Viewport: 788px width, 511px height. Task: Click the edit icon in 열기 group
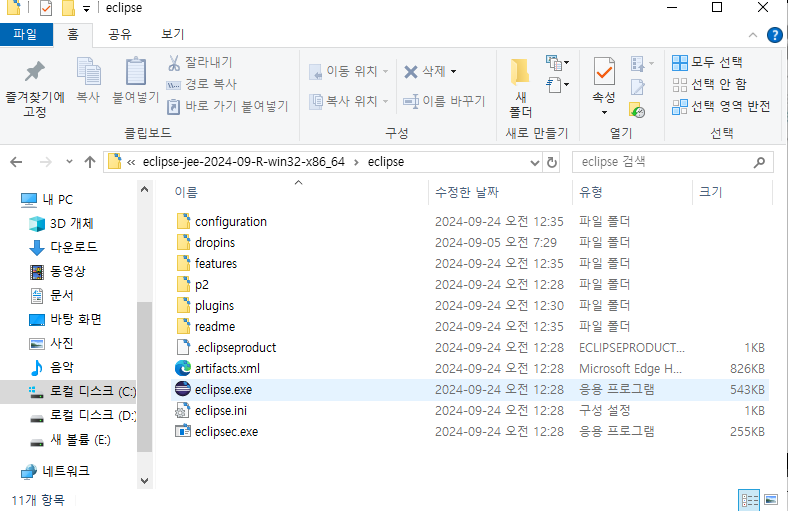click(637, 87)
